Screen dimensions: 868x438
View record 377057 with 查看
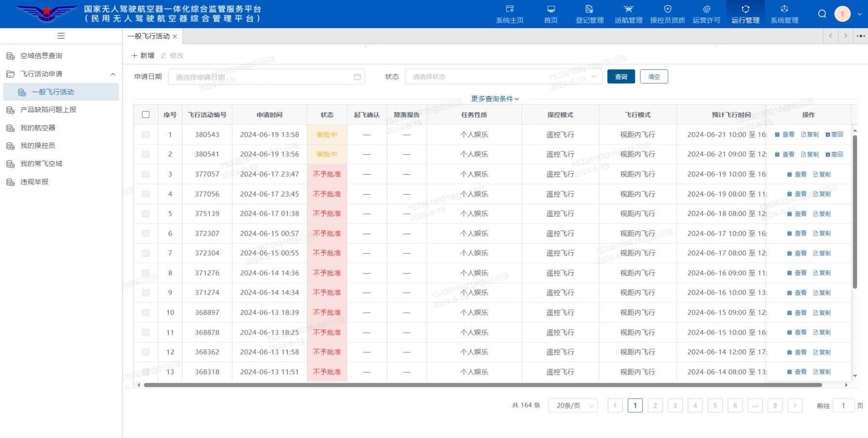797,174
